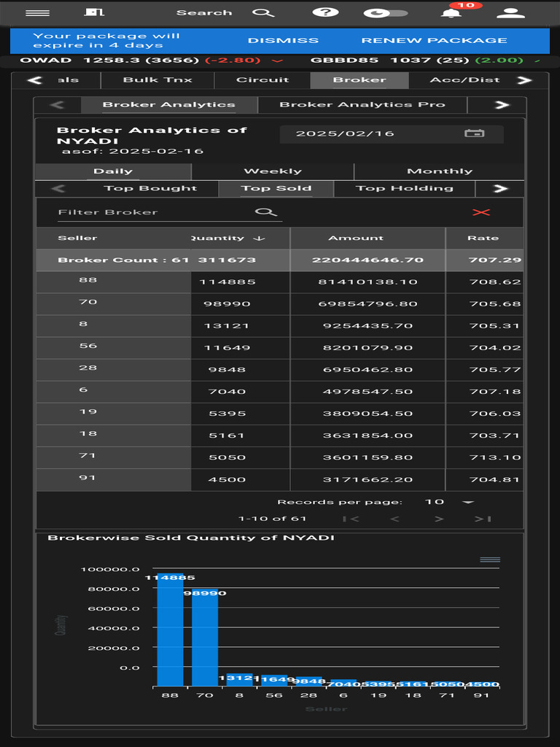Tap the search magnifier in top bar

click(262, 13)
